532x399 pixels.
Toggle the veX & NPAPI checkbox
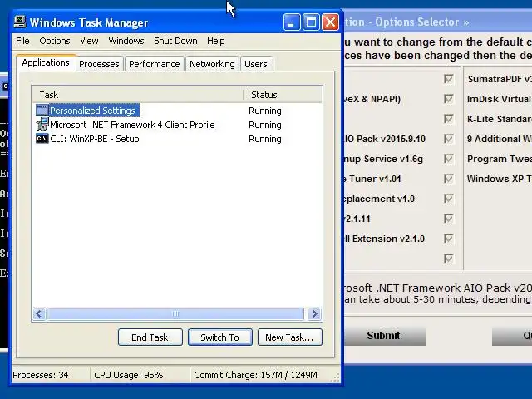449,99
